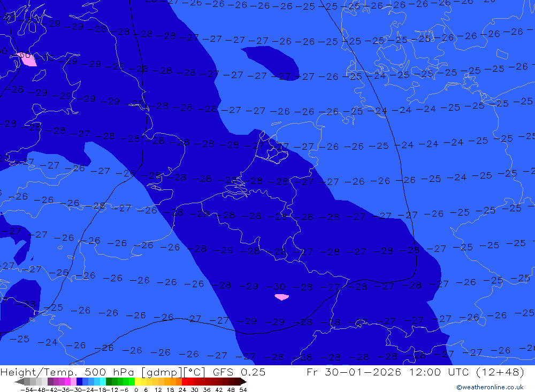Click the '54' legend scale maximum value
This screenshot has width=535, height=392.
point(243,390)
